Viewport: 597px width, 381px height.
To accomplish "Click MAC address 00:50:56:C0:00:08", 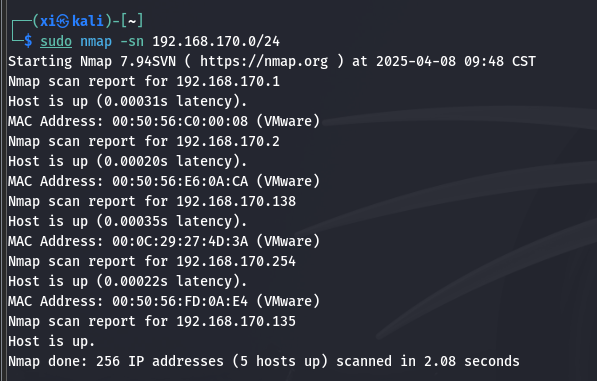I will click(180, 121).
